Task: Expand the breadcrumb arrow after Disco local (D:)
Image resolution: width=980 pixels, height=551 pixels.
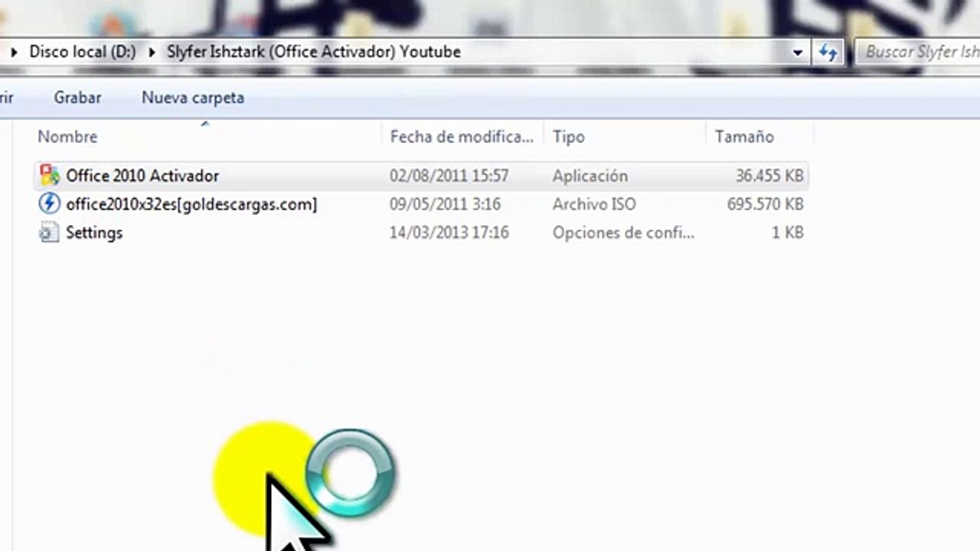Action: point(152,52)
